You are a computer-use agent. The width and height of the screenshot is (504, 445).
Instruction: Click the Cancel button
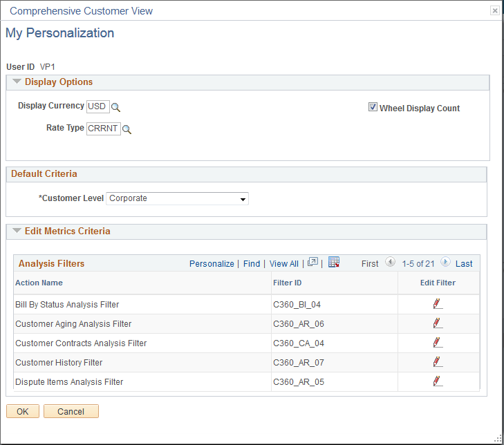coord(71,411)
